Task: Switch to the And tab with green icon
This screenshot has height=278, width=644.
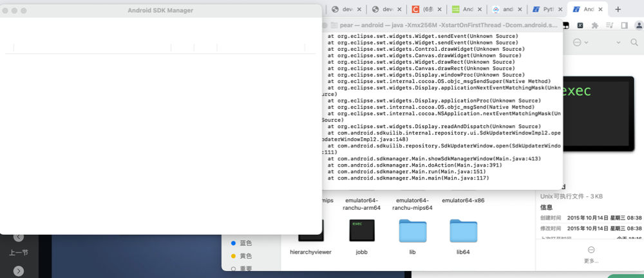Action: click(x=467, y=9)
